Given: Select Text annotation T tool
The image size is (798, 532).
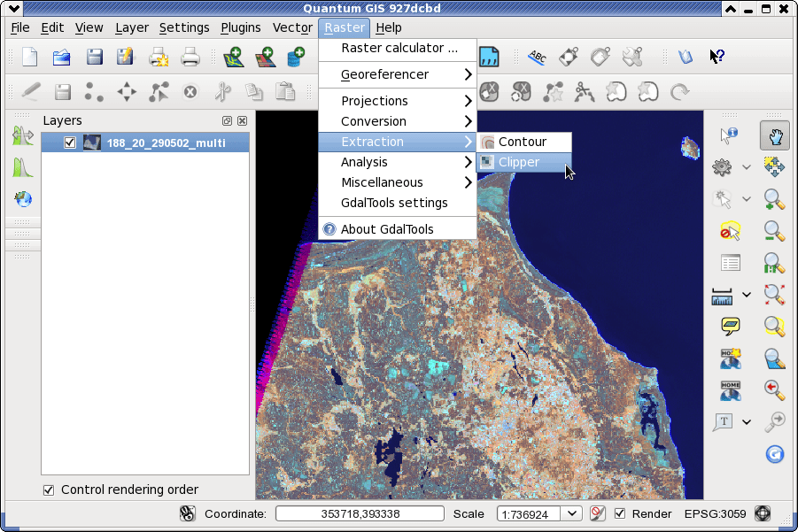Looking at the screenshot, I should (x=724, y=421).
